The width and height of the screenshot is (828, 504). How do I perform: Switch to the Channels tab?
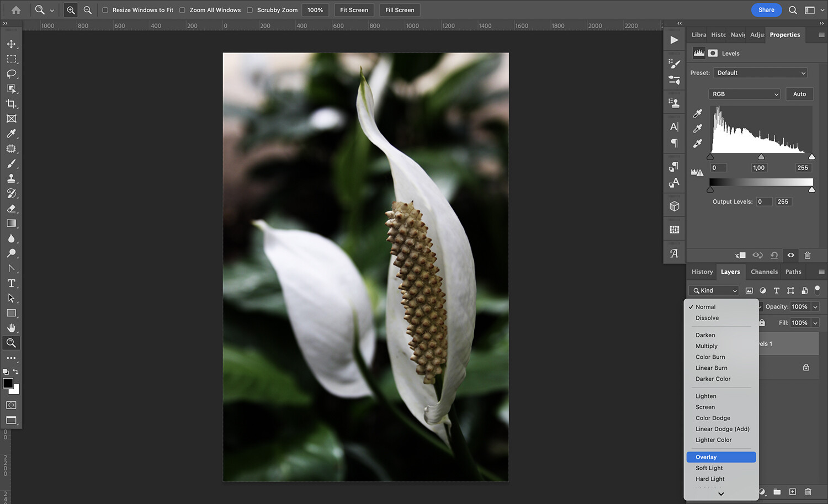(764, 272)
